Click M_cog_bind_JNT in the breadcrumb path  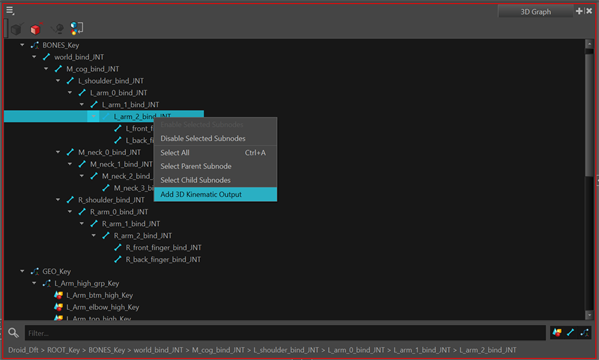(x=218, y=350)
